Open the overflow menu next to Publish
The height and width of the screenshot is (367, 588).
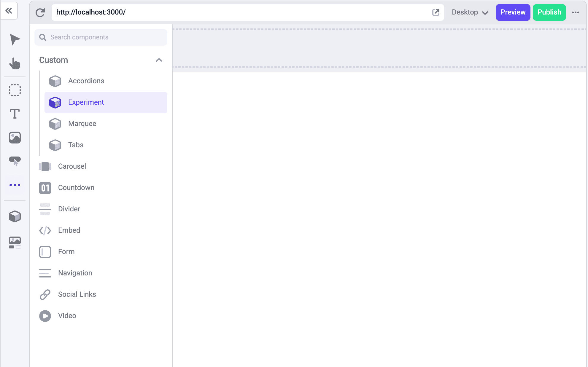(x=576, y=12)
